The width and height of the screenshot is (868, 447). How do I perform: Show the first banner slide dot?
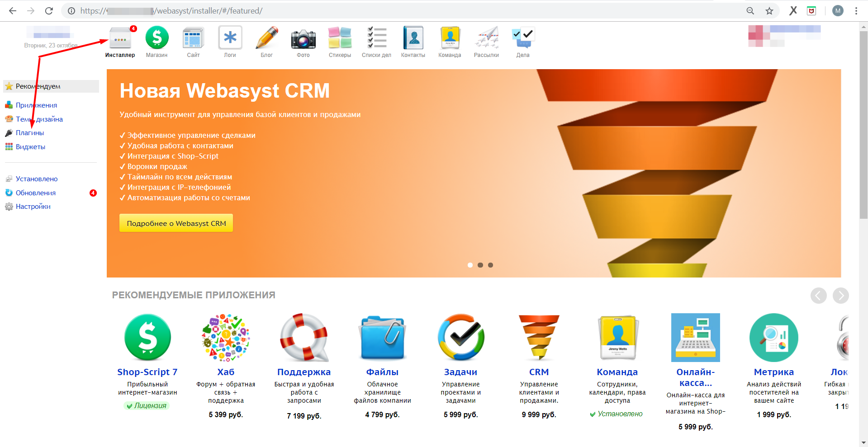(470, 265)
